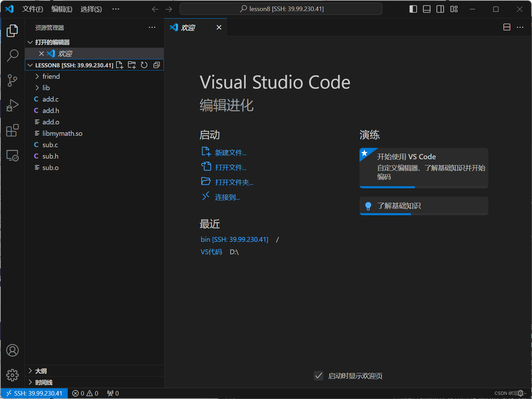
Task: Open the customize layout icon
Action: [454, 9]
